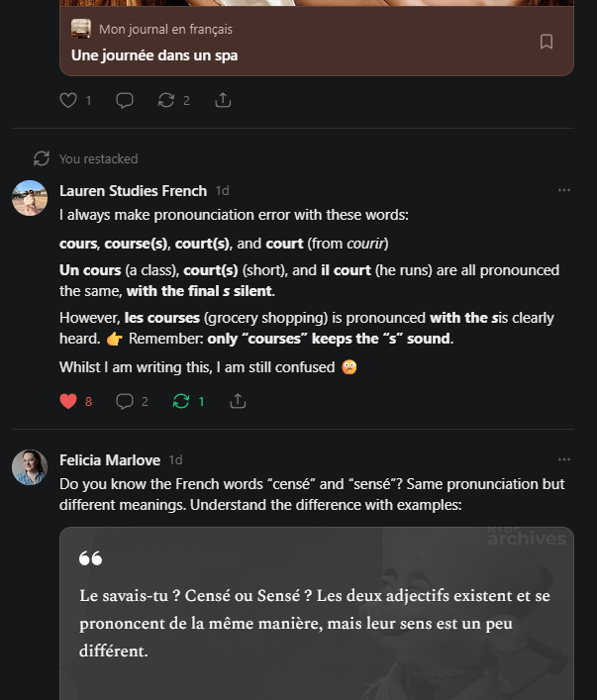Bookmark "Une journée dans un spa"
597x700 pixels.
coord(547,42)
